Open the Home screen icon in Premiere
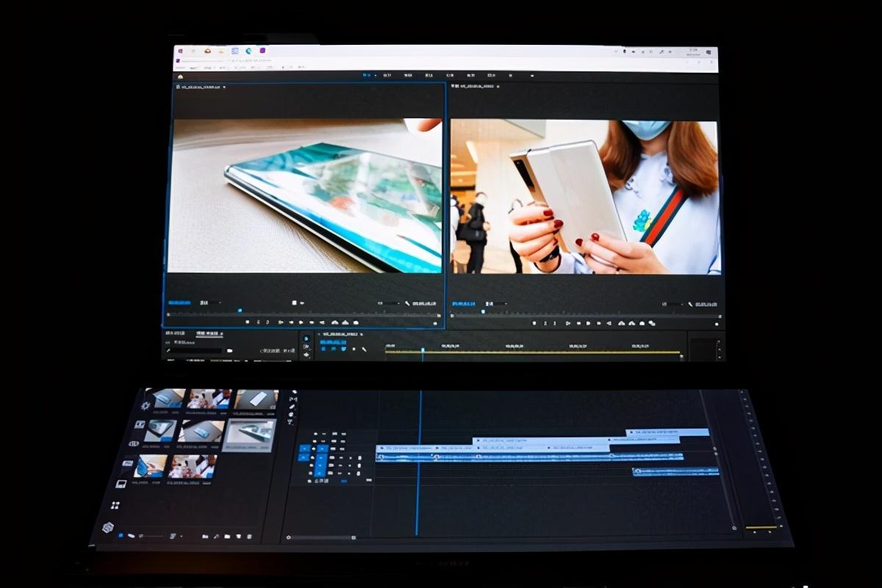The height and width of the screenshot is (588, 882). tap(180, 76)
